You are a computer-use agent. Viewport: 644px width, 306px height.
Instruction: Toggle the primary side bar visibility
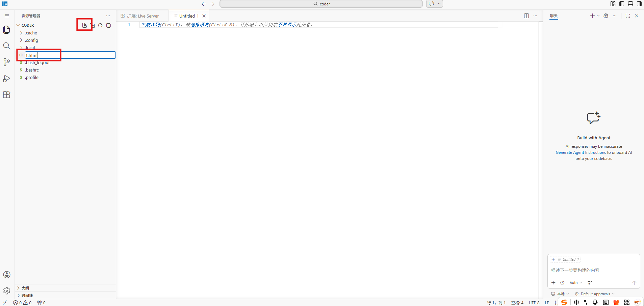622,4
